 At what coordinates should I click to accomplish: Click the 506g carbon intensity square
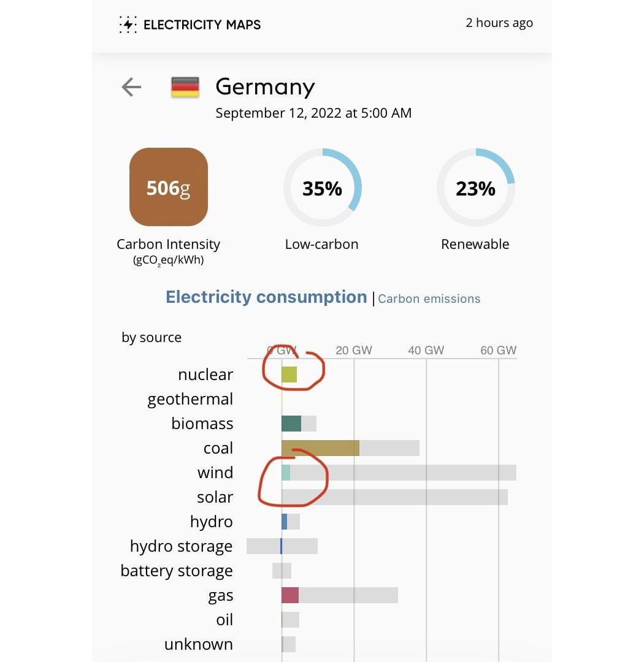pos(169,187)
